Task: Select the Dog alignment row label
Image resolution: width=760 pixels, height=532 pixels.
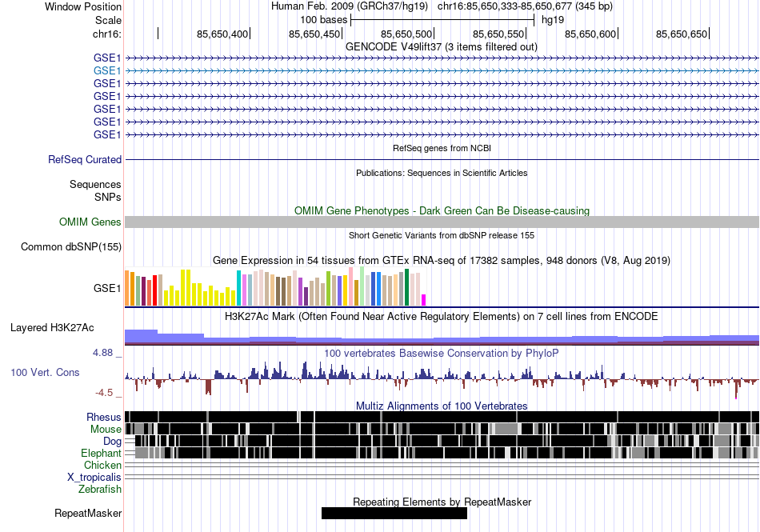Action: coord(112,441)
